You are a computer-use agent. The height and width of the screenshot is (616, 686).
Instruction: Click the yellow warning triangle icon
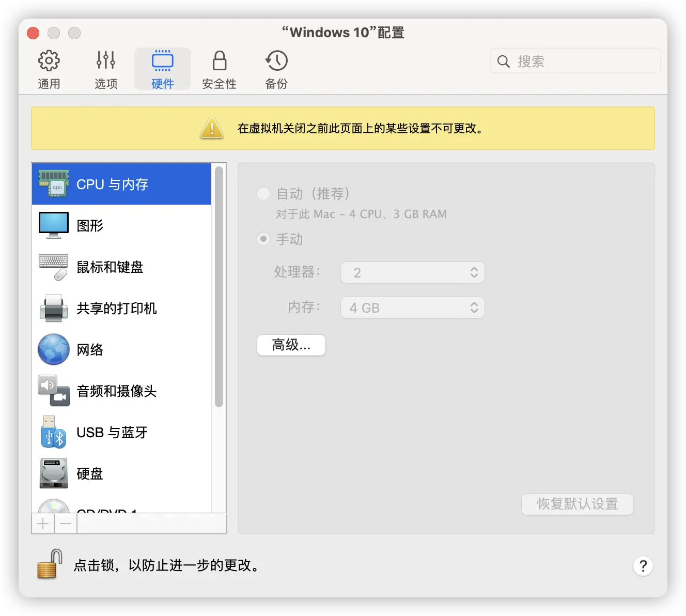(x=212, y=128)
